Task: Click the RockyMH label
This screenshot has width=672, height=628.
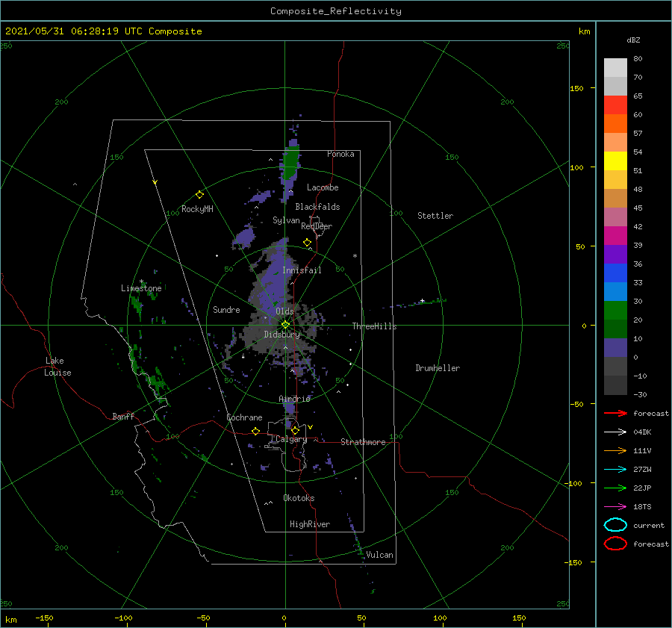Action: (197, 209)
